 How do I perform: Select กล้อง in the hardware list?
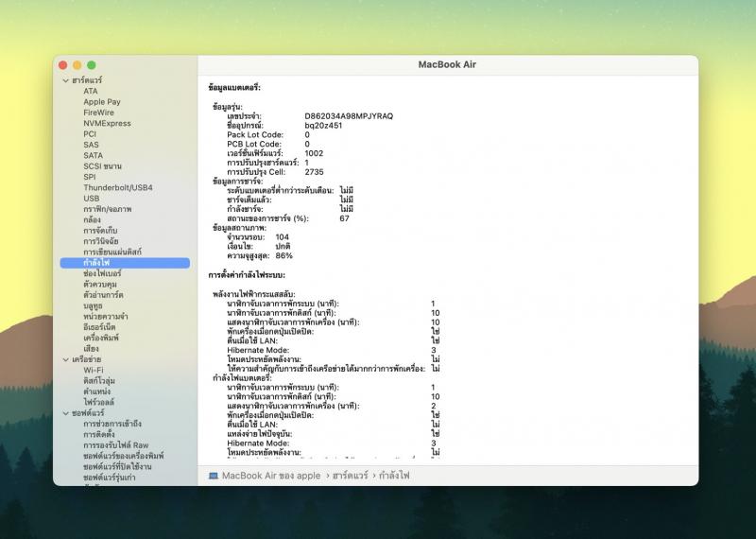pyautogui.click(x=92, y=219)
